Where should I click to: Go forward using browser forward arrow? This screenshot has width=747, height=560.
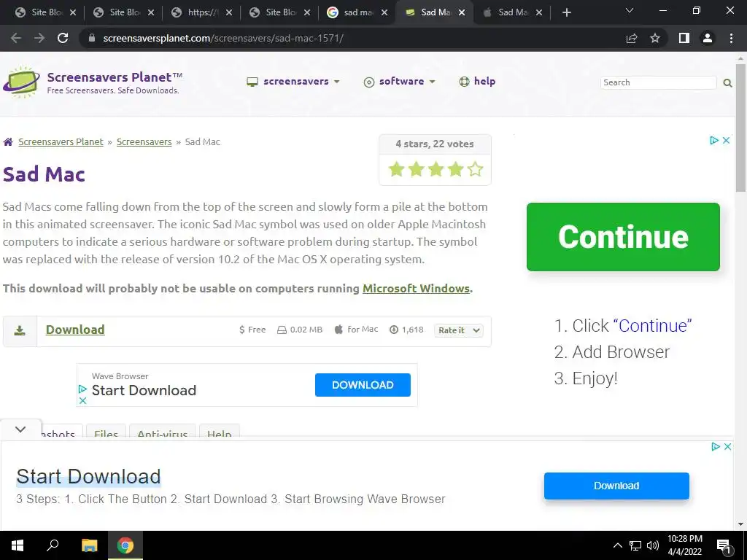pyautogui.click(x=39, y=38)
